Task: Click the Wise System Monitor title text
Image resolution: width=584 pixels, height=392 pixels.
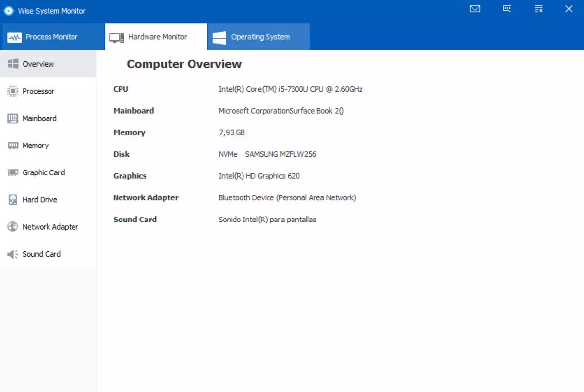Action: pos(52,11)
